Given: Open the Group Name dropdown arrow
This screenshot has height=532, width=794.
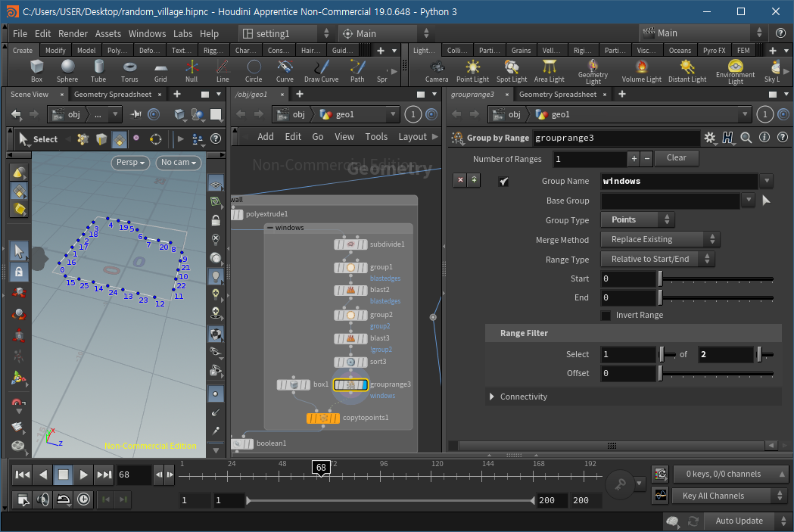Looking at the screenshot, I should point(766,181).
